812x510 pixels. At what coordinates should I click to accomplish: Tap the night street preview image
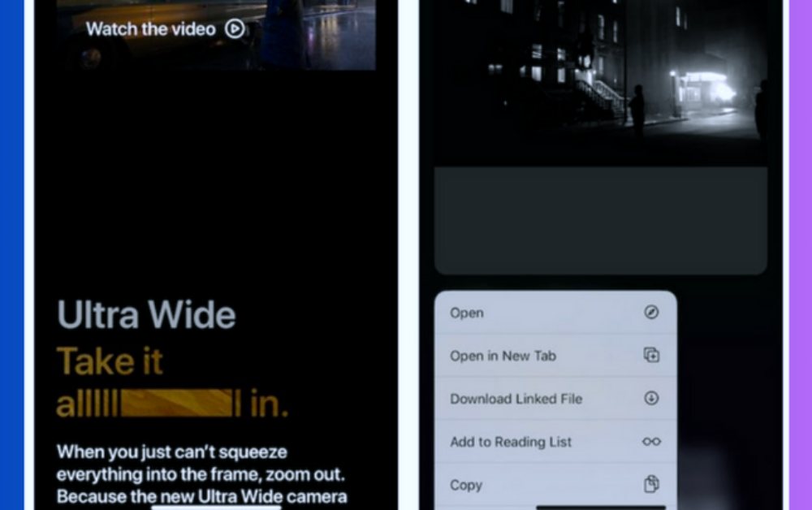tap(601, 81)
